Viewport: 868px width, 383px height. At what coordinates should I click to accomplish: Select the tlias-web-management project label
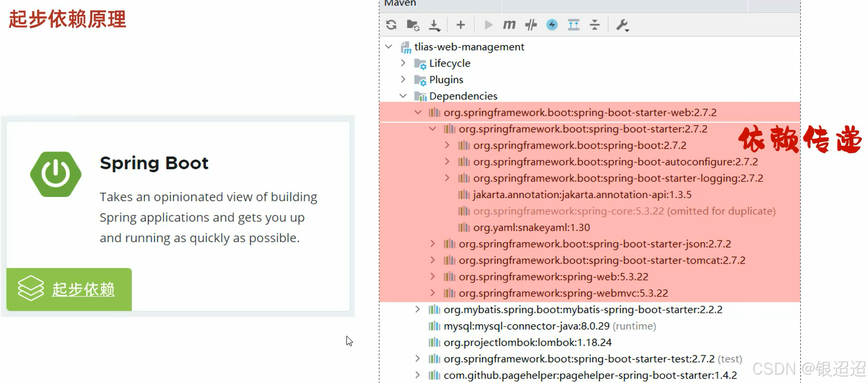pos(469,47)
